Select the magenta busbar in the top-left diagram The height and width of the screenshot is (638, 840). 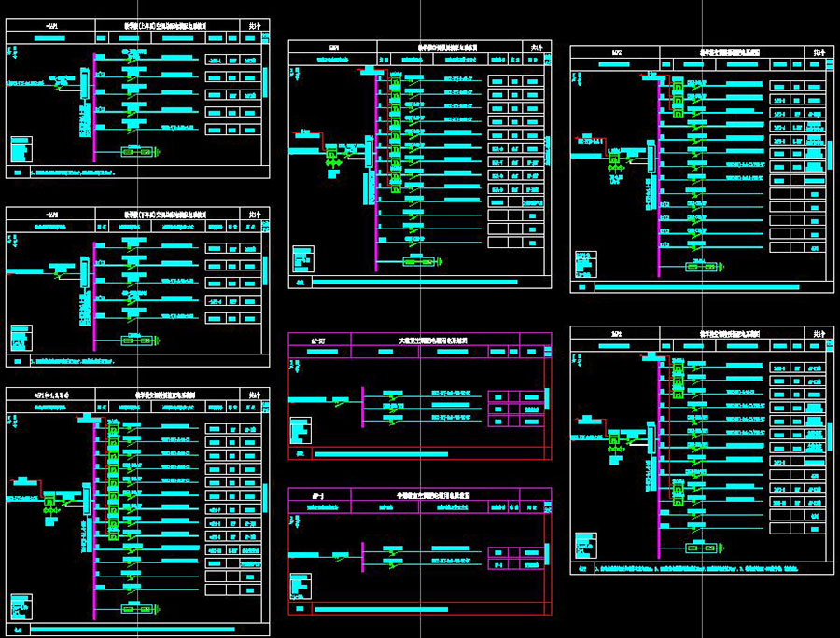[x=94, y=107]
